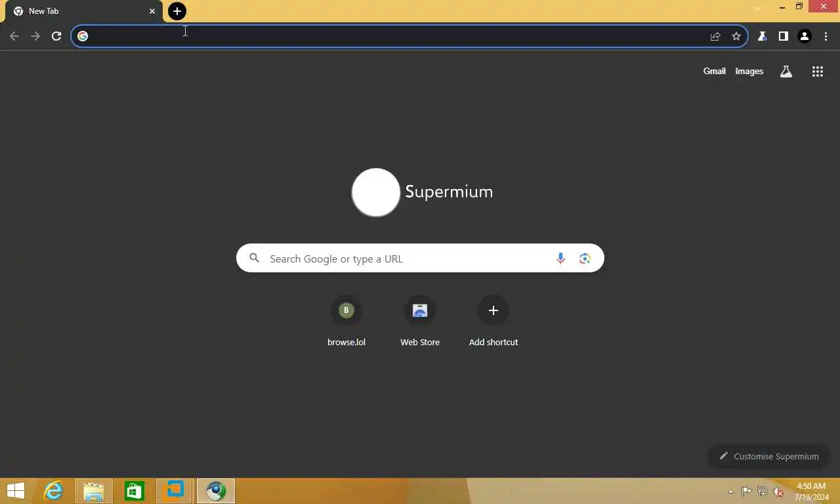Open the three-dot browser menu
Viewport: 840px width, 504px height.
[x=826, y=36]
